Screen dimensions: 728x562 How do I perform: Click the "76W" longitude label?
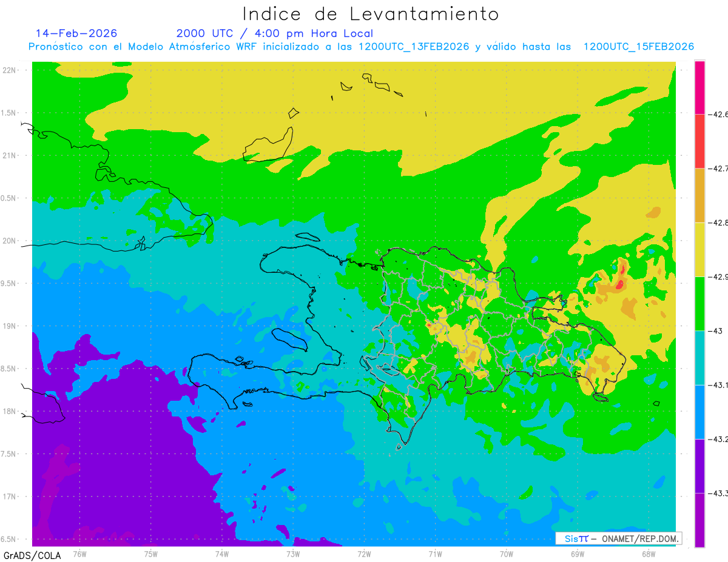pos(79,554)
